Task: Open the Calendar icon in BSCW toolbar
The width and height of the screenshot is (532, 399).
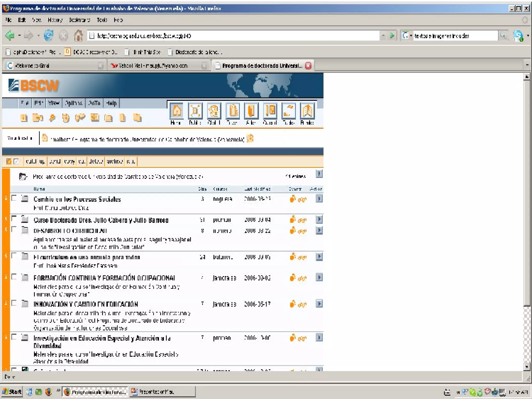Action: tap(270, 111)
